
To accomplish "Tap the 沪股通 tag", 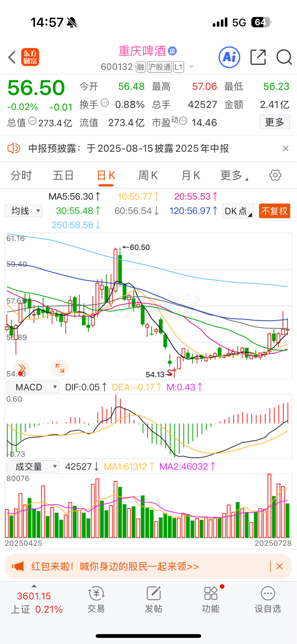I will click(x=159, y=67).
